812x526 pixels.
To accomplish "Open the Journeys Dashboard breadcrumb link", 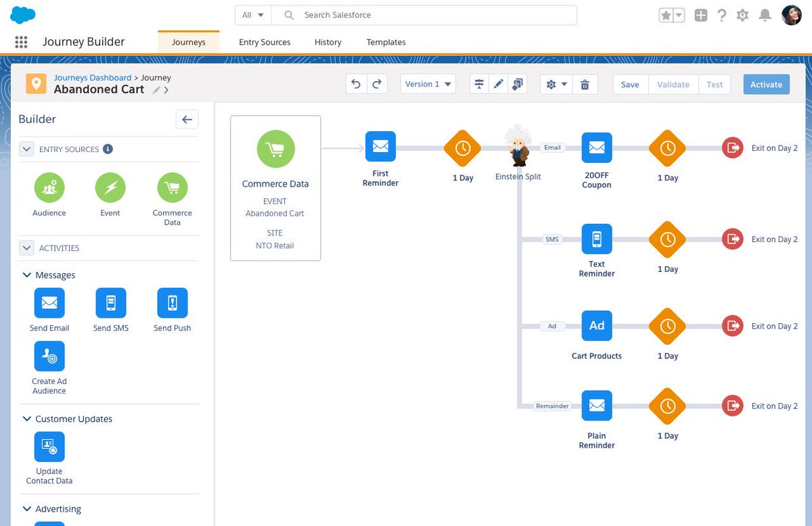I will [x=93, y=78].
